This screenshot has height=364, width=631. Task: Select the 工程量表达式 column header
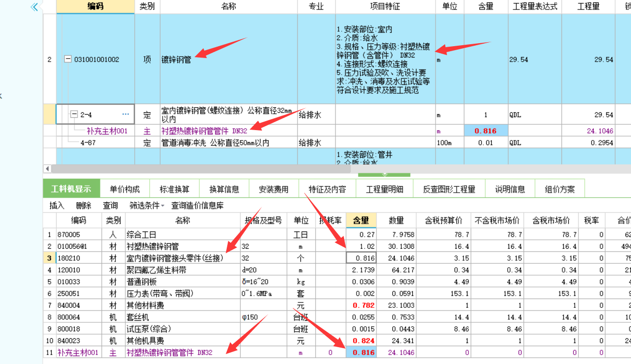535,6
